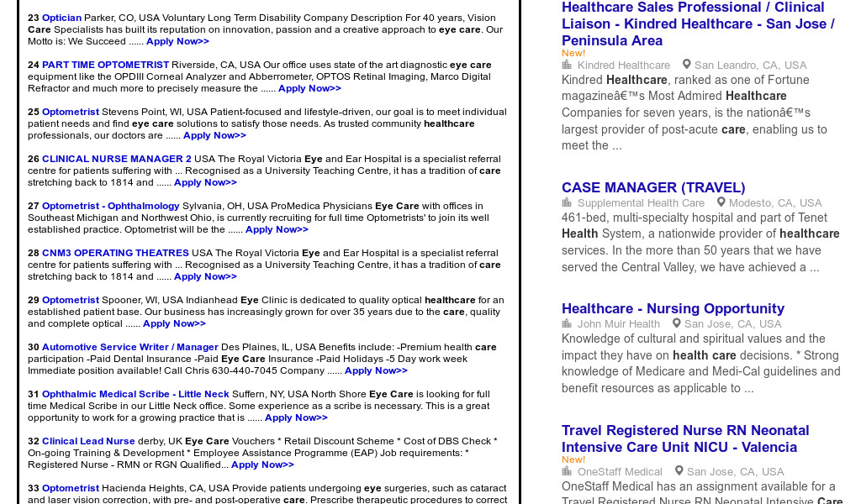861x504 pixels.
Task: Click the location pin beside San Leandro
Action: [686, 65]
